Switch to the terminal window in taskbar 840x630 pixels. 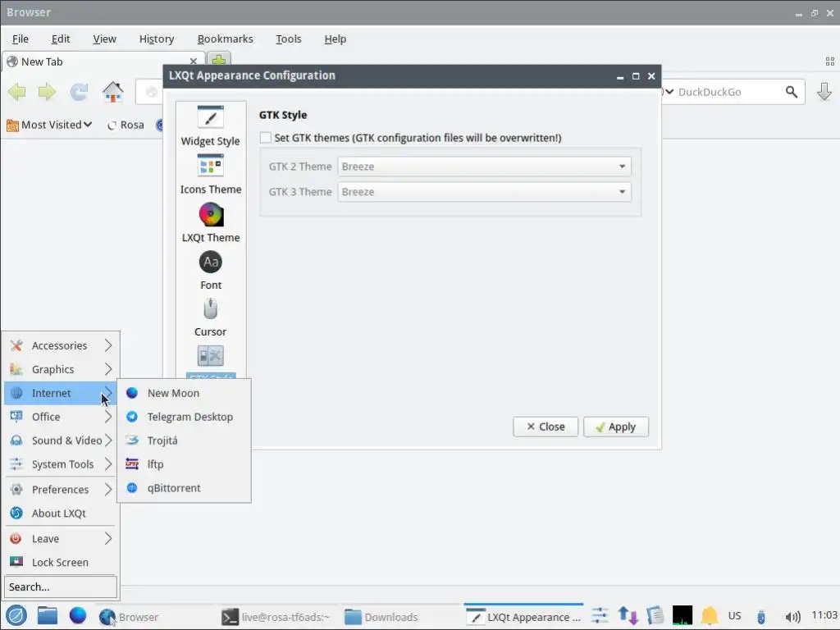click(277, 617)
